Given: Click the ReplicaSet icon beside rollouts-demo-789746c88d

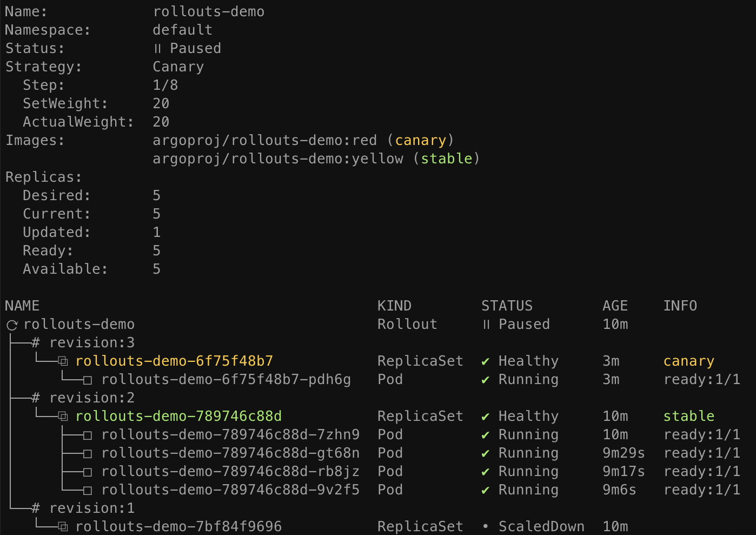Looking at the screenshot, I should (x=63, y=416).
